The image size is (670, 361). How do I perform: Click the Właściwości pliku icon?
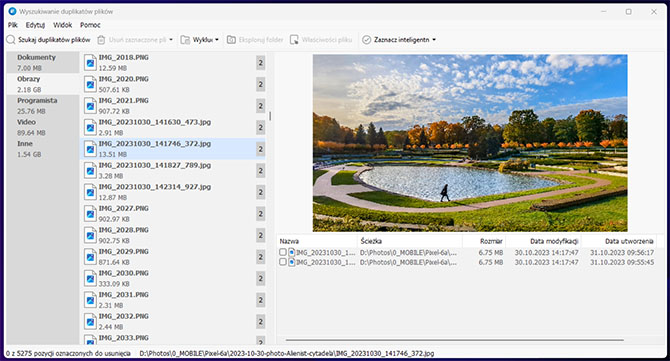(x=294, y=40)
